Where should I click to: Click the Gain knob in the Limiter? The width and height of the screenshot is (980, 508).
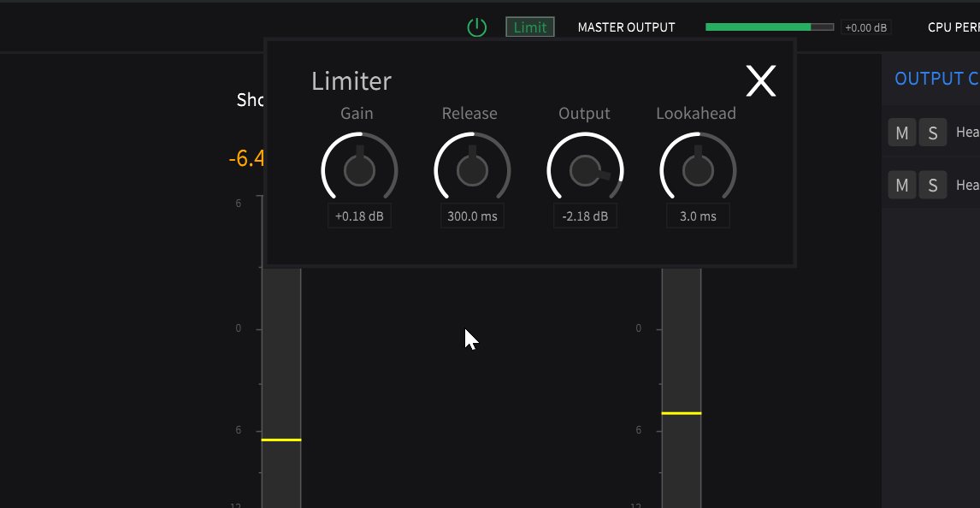pos(359,168)
